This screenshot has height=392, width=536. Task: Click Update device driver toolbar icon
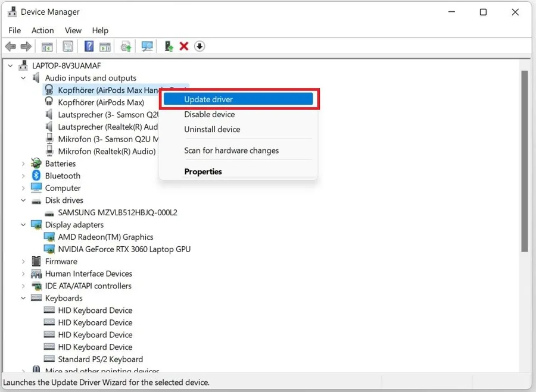pyautogui.click(x=126, y=46)
